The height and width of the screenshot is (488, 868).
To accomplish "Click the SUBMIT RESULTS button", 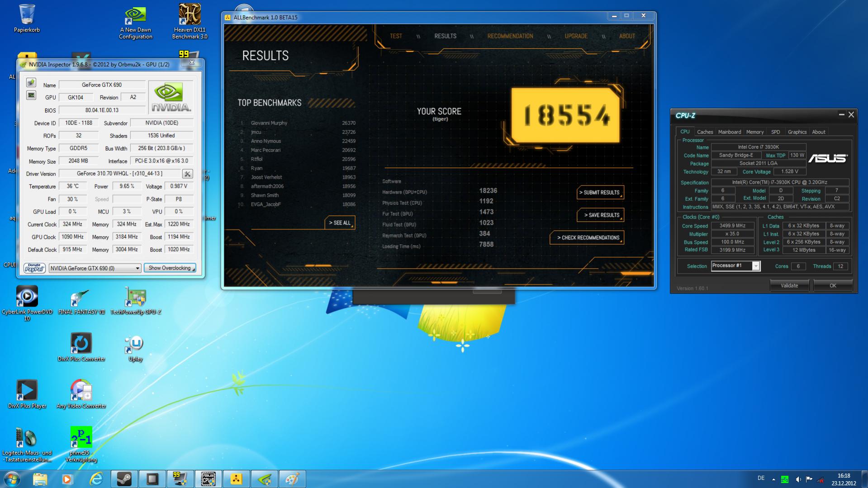I will (600, 193).
